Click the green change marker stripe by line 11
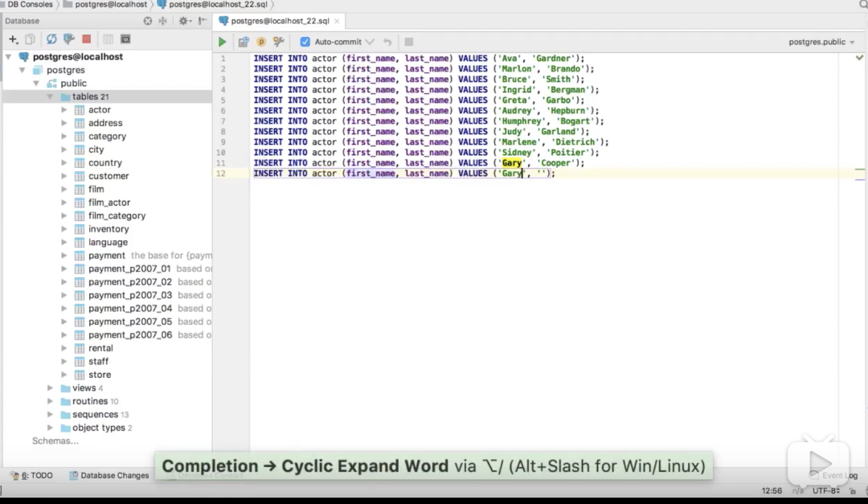Screen dimensions: 868x504 click(x=860, y=170)
